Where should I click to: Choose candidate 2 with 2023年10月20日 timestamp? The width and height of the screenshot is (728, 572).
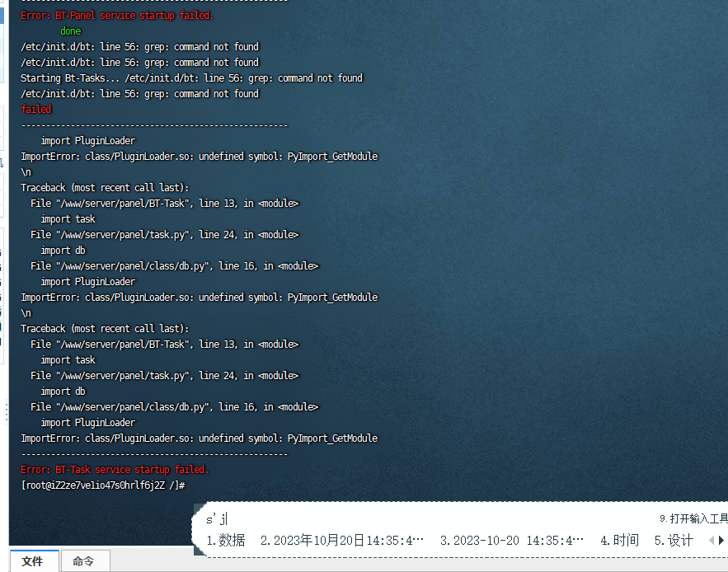tap(343, 541)
